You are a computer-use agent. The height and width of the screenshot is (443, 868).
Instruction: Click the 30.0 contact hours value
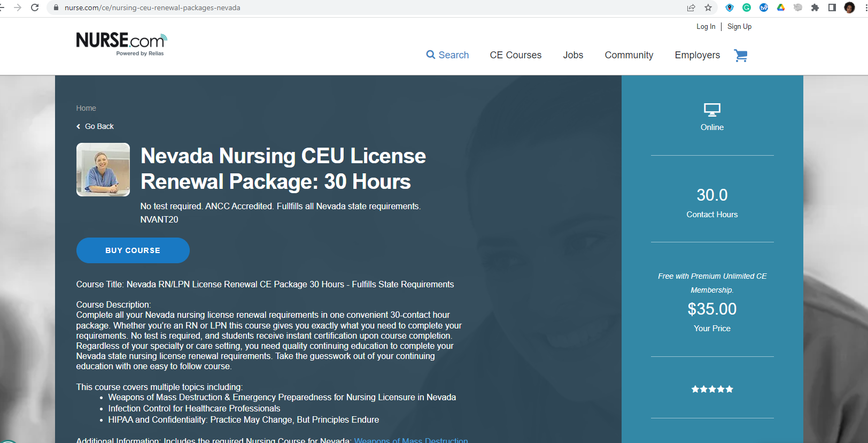click(x=712, y=195)
